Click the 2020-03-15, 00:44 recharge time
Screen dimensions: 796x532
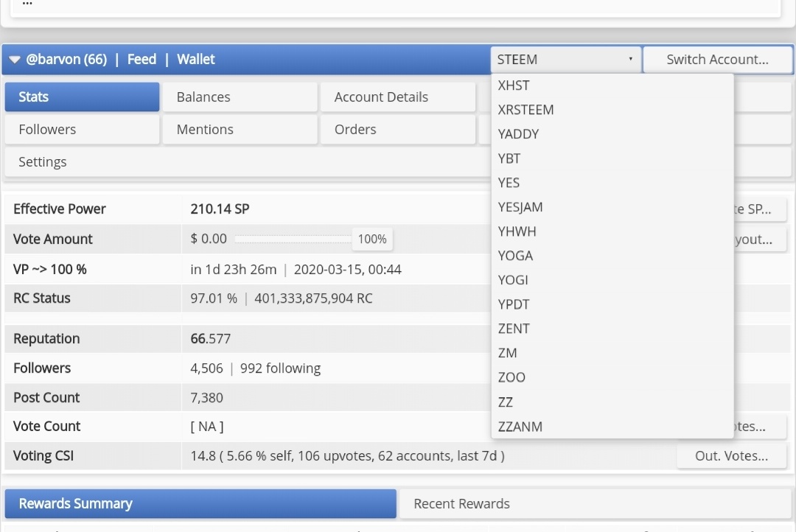[348, 270]
